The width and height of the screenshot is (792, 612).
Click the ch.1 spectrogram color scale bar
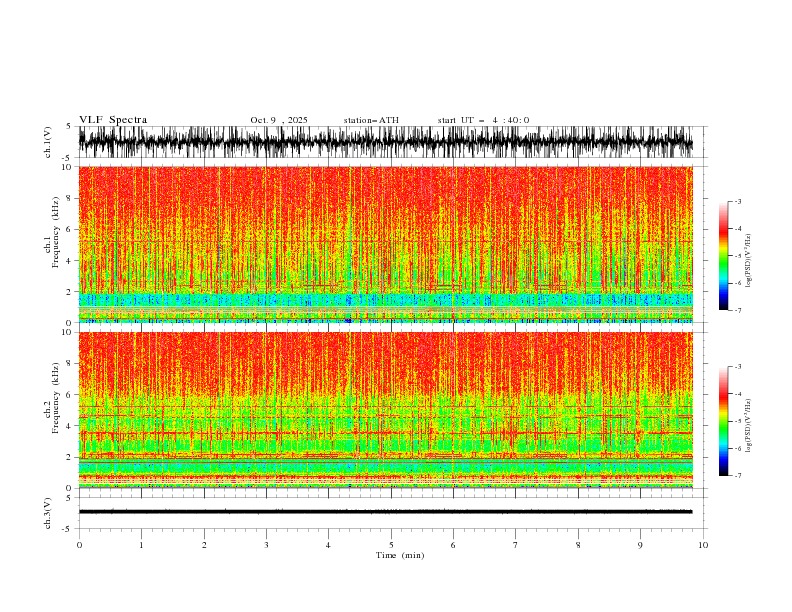click(x=723, y=256)
